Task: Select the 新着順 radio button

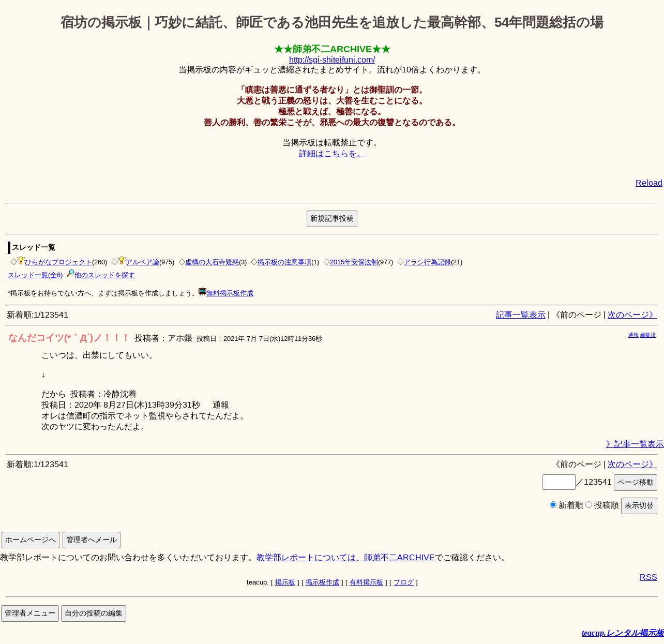Action: click(x=553, y=505)
